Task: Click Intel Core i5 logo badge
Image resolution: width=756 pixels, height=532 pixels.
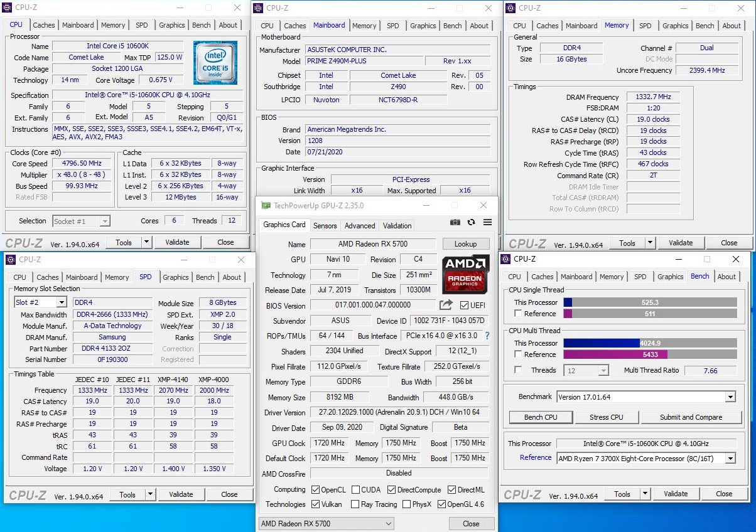Action: pos(215,63)
